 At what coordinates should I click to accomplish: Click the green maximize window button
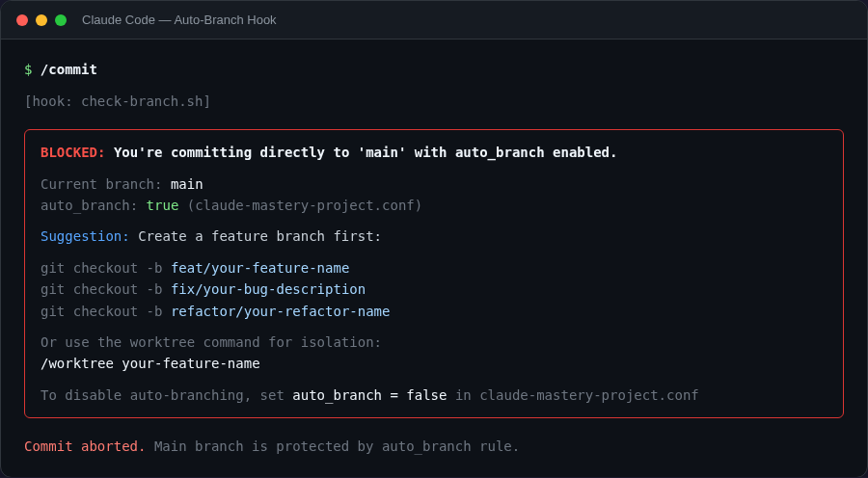click(61, 20)
